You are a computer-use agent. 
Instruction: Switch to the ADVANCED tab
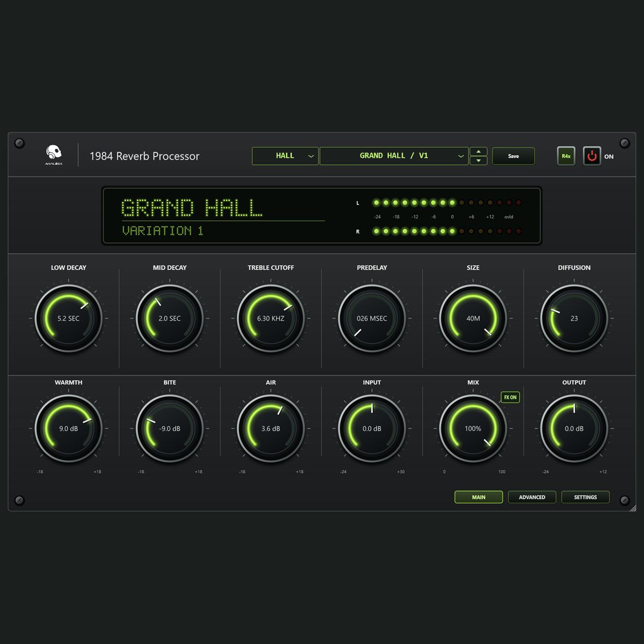point(532,497)
